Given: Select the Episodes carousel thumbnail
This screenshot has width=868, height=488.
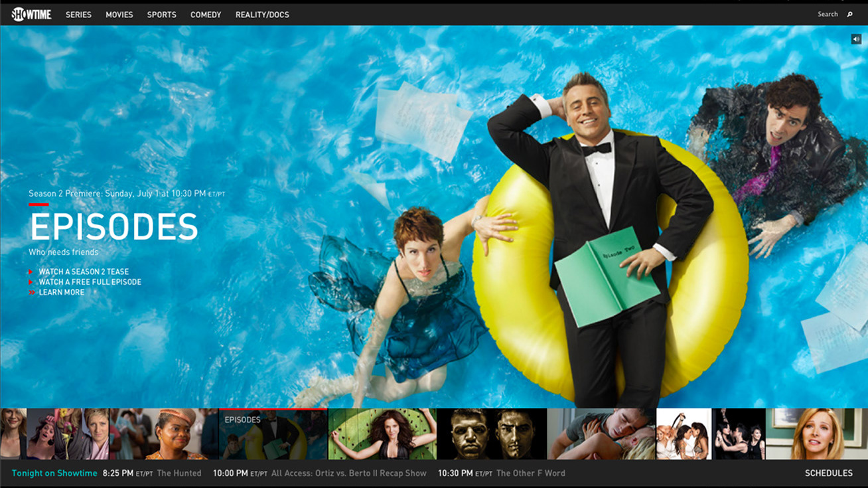Looking at the screenshot, I should pos(273,434).
